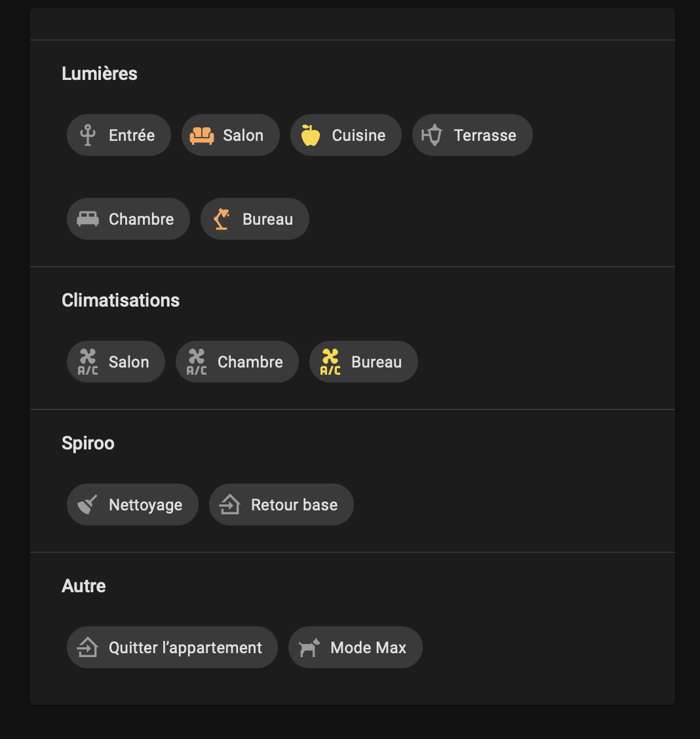The image size is (700, 739).
Task: Activate Quitter l'appartement scene
Action: point(172,647)
